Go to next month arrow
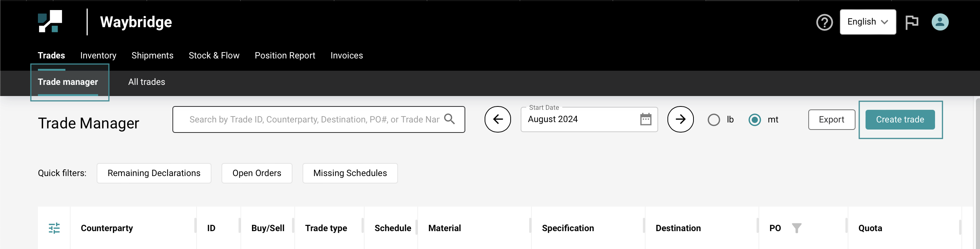The height and width of the screenshot is (249, 980). tap(680, 119)
